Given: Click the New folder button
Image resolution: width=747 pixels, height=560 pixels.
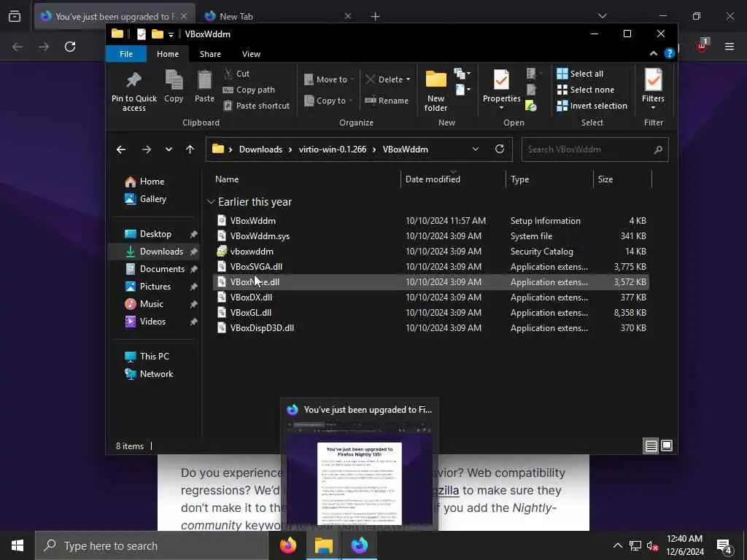Looking at the screenshot, I should (x=436, y=91).
